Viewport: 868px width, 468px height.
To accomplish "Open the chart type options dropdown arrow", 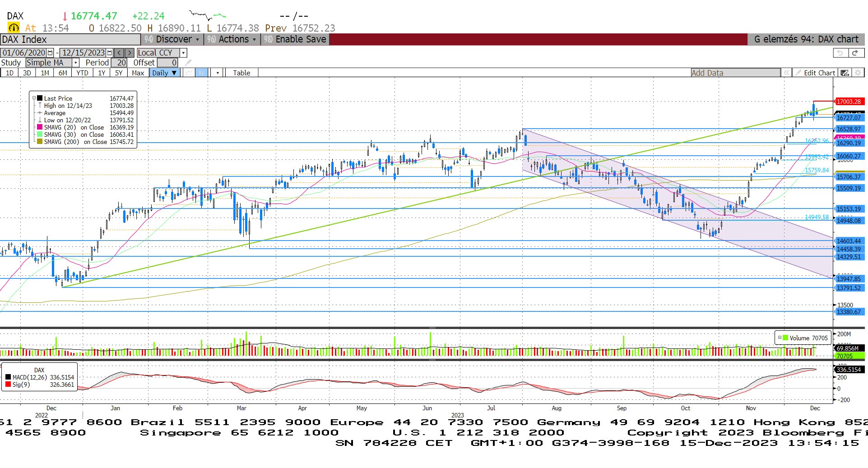I will click(x=218, y=73).
